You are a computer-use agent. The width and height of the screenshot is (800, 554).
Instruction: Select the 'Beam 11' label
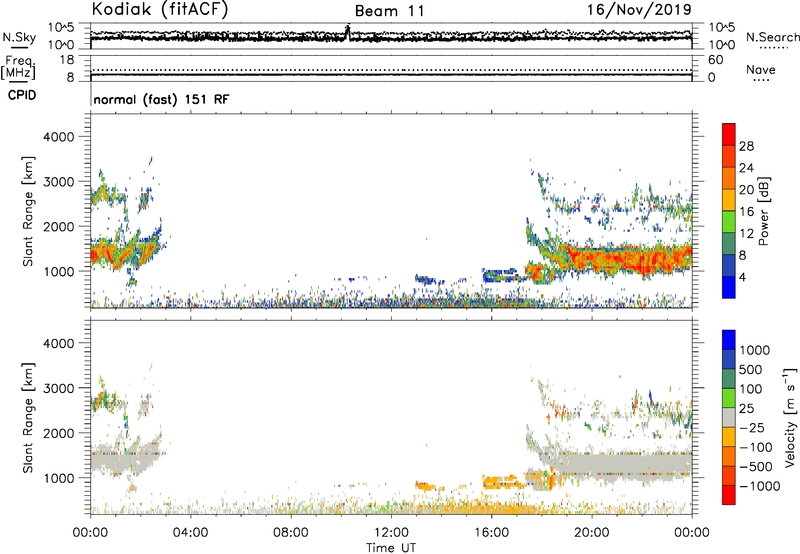(390, 11)
